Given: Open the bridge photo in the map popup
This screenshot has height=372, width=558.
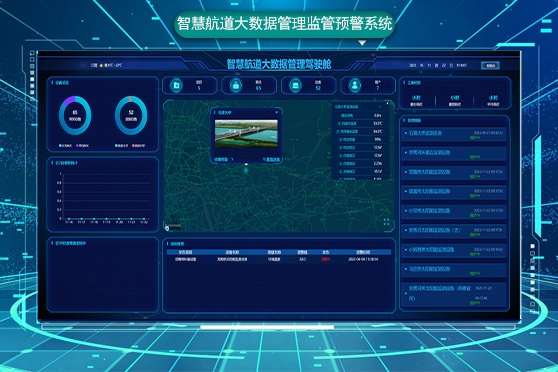Looking at the screenshot, I should click(x=246, y=133).
